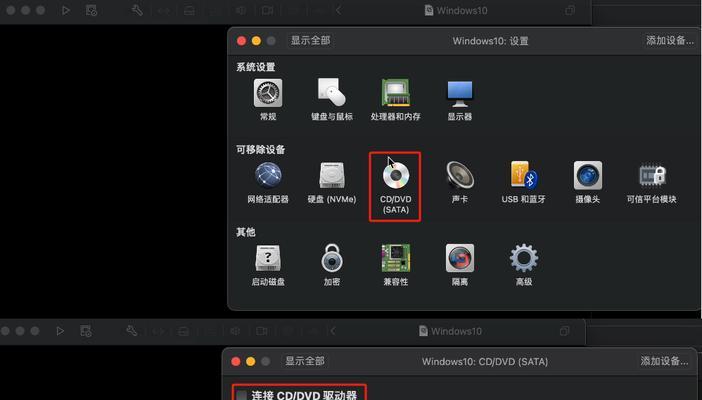Click Add Device (添加设备...) in the 设置 window
Viewport: 702px width, 400px height.
click(670, 41)
